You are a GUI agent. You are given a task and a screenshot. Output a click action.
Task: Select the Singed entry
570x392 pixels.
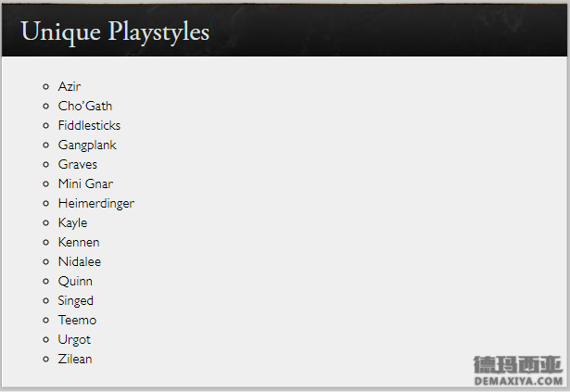pyautogui.click(x=76, y=301)
